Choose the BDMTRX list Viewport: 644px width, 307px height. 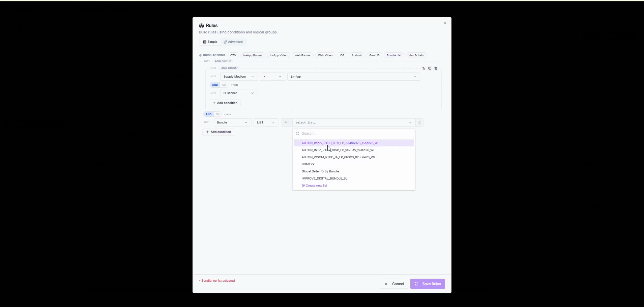tap(354, 164)
